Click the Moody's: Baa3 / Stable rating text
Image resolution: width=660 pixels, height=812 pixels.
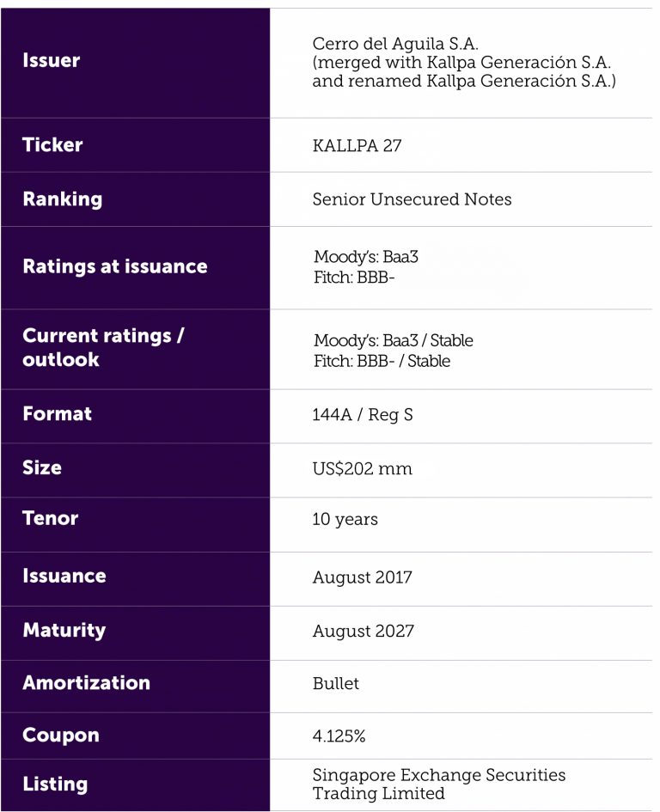click(394, 341)
